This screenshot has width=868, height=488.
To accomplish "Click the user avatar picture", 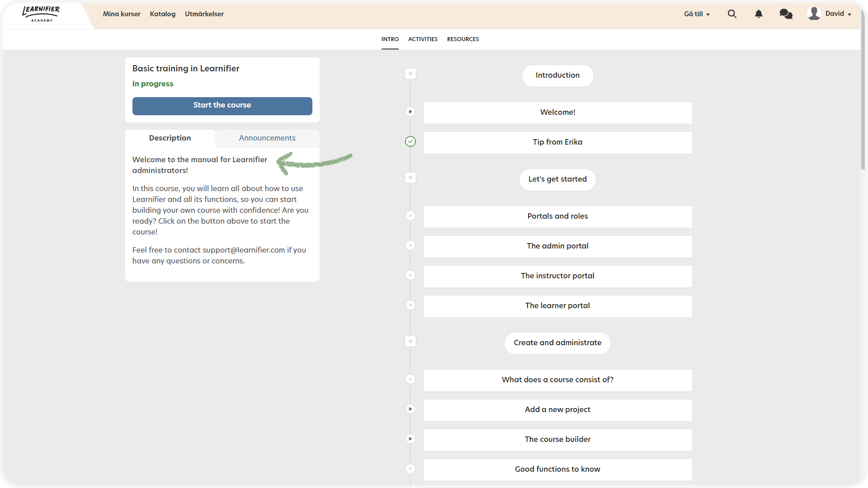I will [x=814, y=14].
